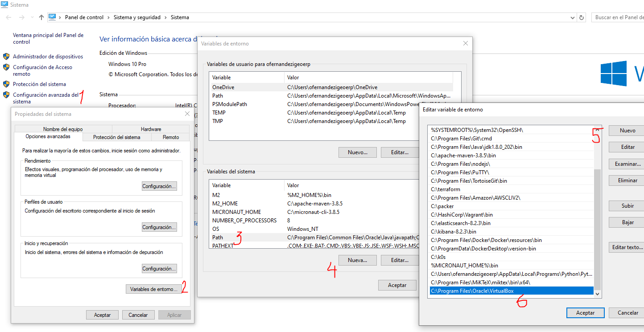Click Examinar button in path editor
The height and width of the screenshot is (332, 644).
point(627,164)
